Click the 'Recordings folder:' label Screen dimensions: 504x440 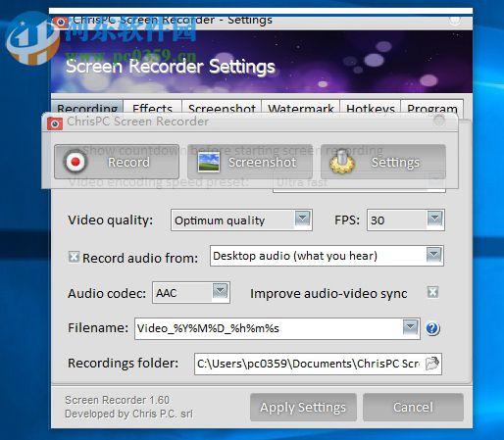pyautogui.click(x=124, y=363)
